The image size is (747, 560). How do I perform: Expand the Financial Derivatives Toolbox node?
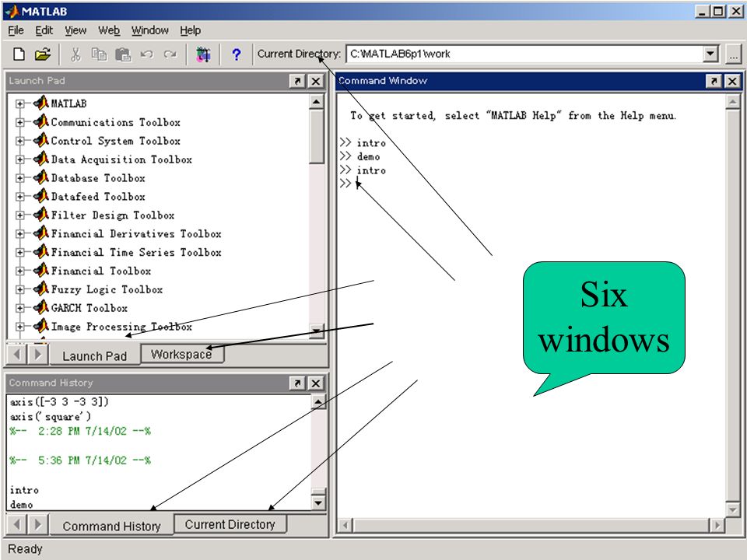coord(19,233)
